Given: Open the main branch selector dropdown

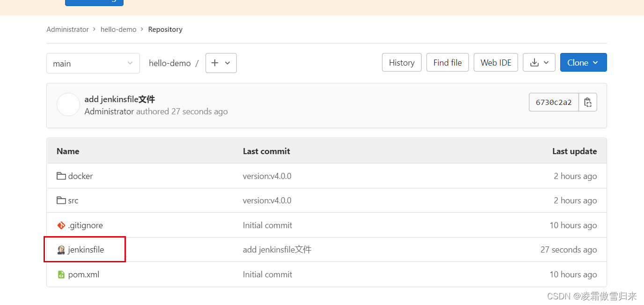Looking at the screenshot, I should tap(93, 63).
